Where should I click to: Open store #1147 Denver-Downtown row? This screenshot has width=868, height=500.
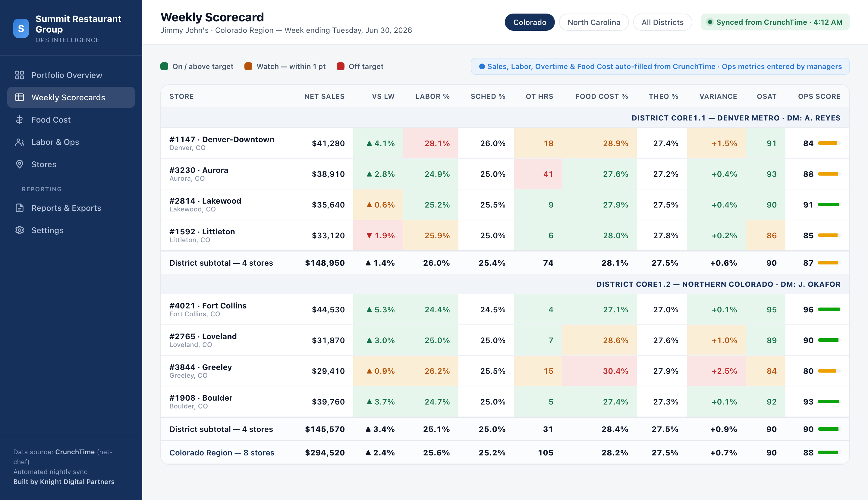pos(505,144)
